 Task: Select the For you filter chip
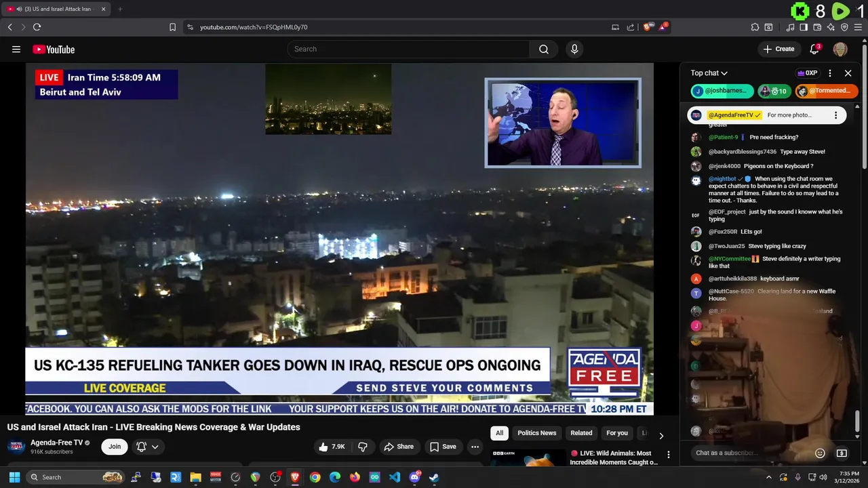[x=617, y=433]
